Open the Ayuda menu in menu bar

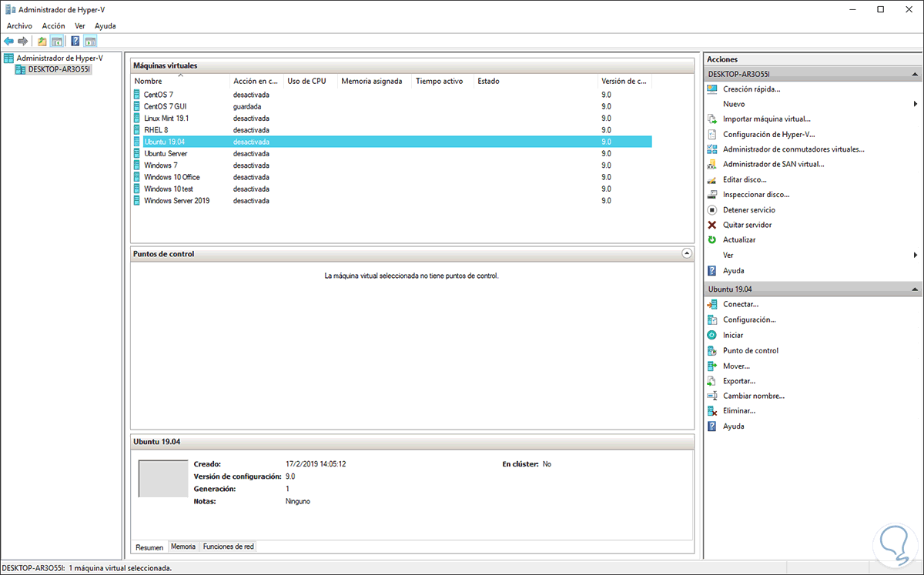point(105,25)
